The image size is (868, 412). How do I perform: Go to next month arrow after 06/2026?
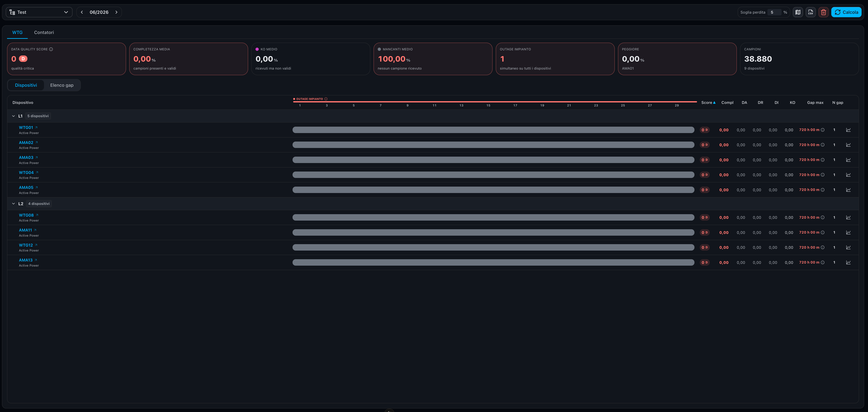(x=117, y=12)
